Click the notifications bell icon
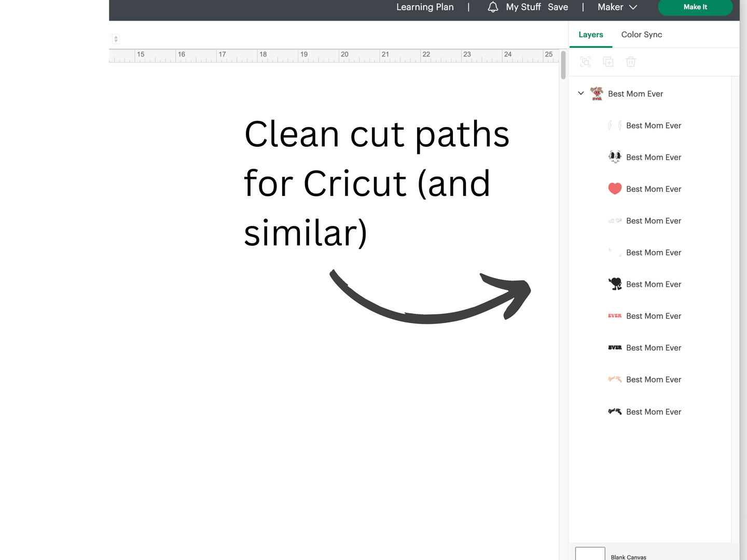The image size is (747, 560). pyautogui.click(x=493, y=7)
